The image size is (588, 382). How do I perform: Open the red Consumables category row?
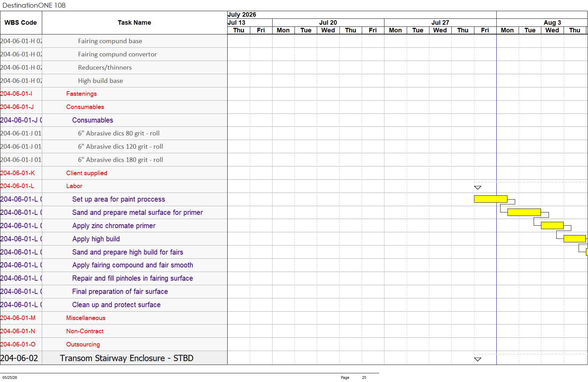[114, 107]
